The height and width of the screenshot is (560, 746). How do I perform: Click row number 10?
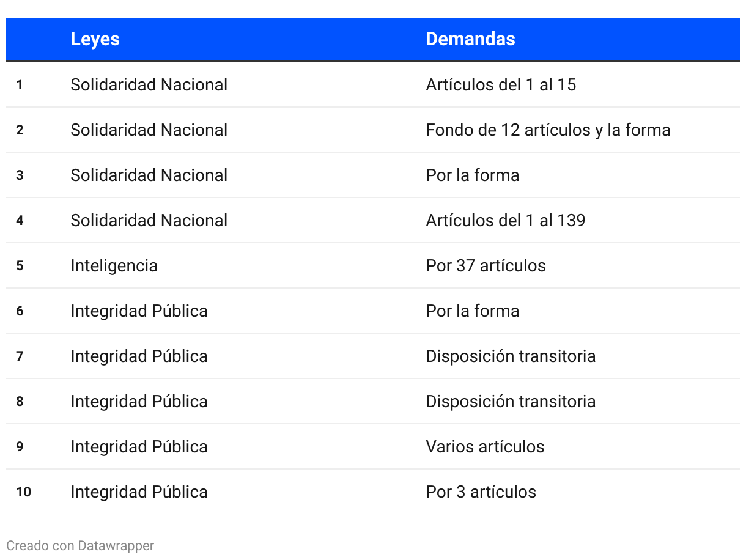click(23, 492)
